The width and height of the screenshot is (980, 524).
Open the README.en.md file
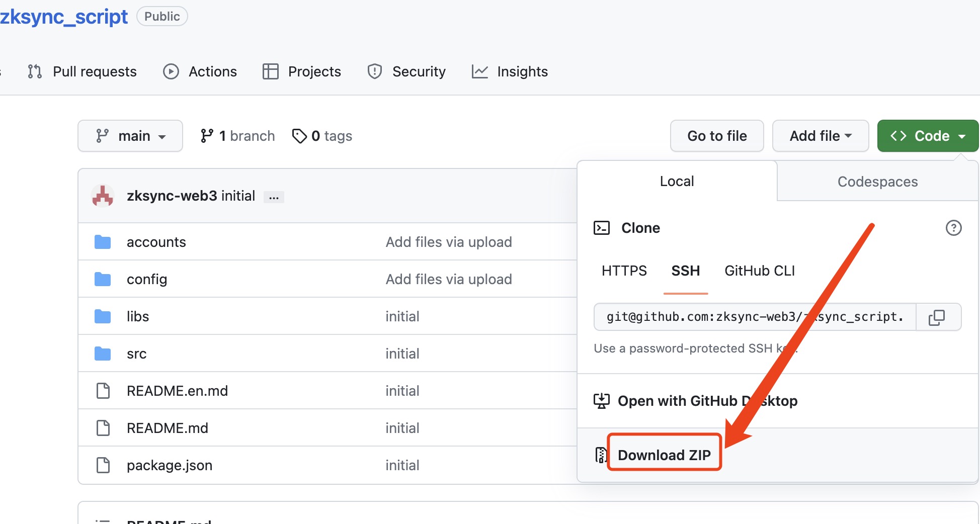pyautogui.click(x=177, y=391)
